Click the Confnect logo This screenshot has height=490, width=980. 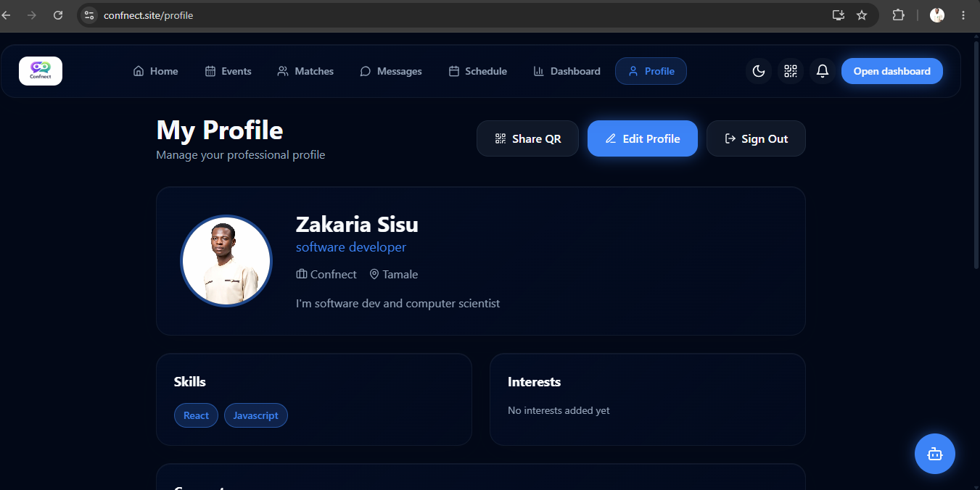pos(41,71)
